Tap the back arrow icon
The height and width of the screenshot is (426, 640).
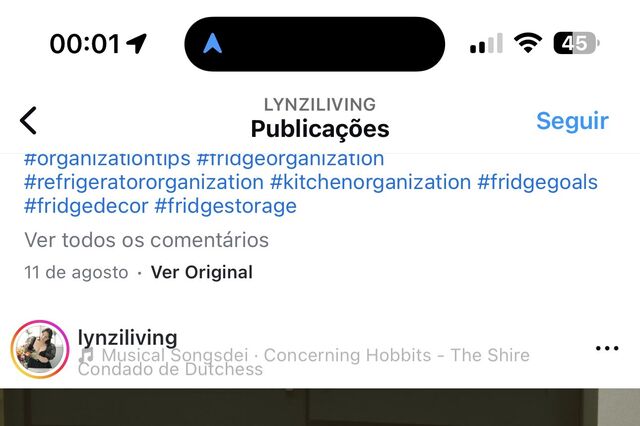click(28, 120)
